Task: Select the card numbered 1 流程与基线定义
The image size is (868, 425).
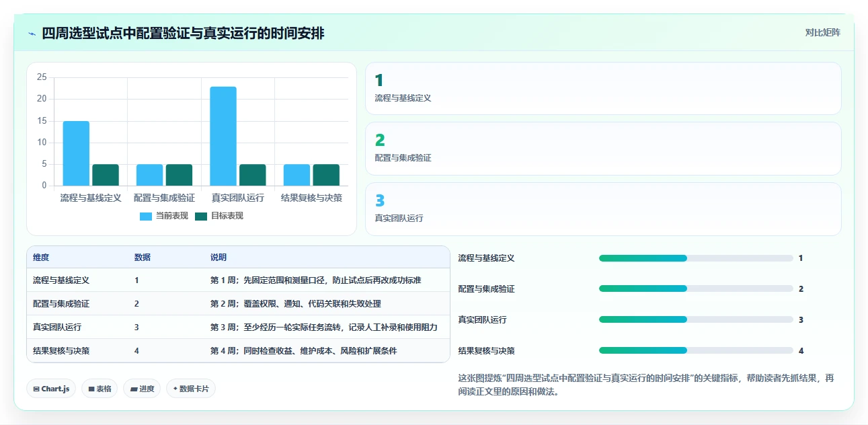Action: (603, 89)
